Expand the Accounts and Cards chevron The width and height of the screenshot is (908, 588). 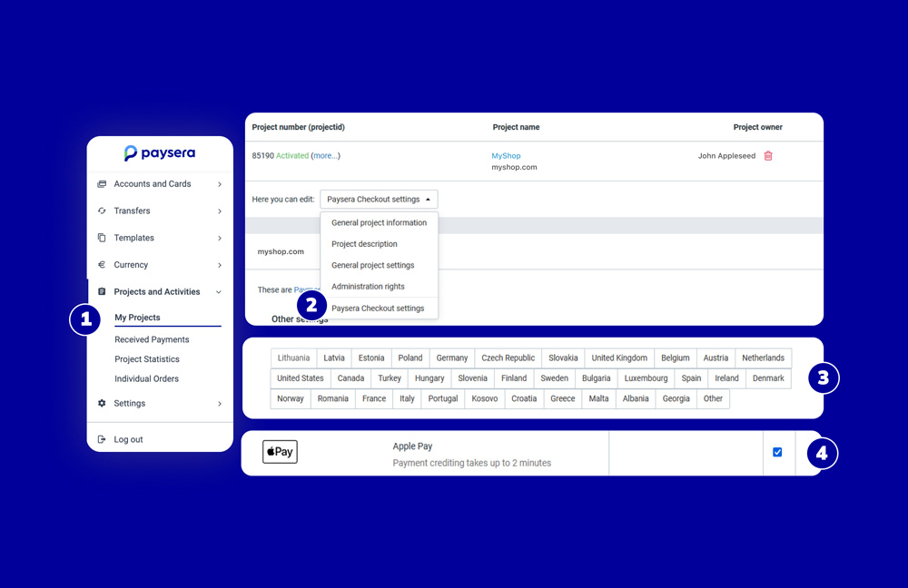point(220,184)
